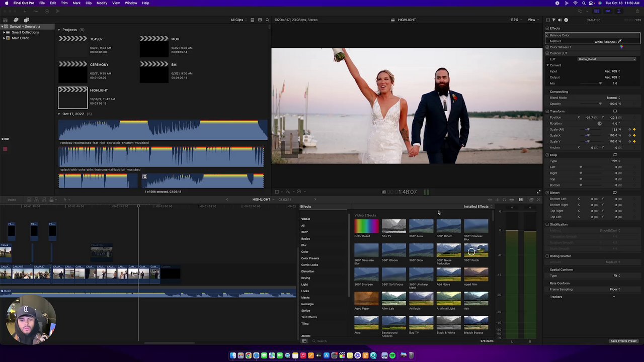Enter full screen viewer mode
The width and height of the screenshot is (644, 362).
(538, 192)
